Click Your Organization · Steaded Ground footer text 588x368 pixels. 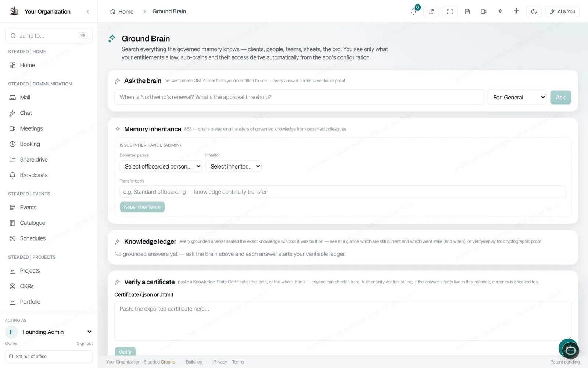(141, 362)
